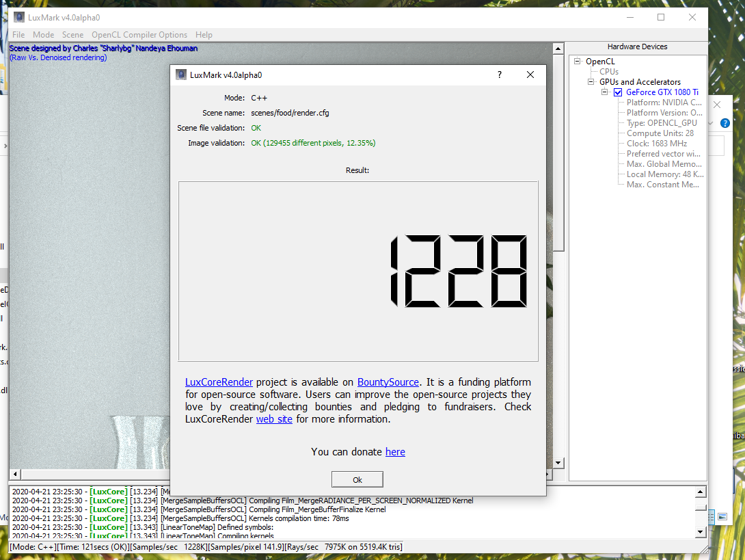Click the scene designer credit text

(x=104, y=49)
